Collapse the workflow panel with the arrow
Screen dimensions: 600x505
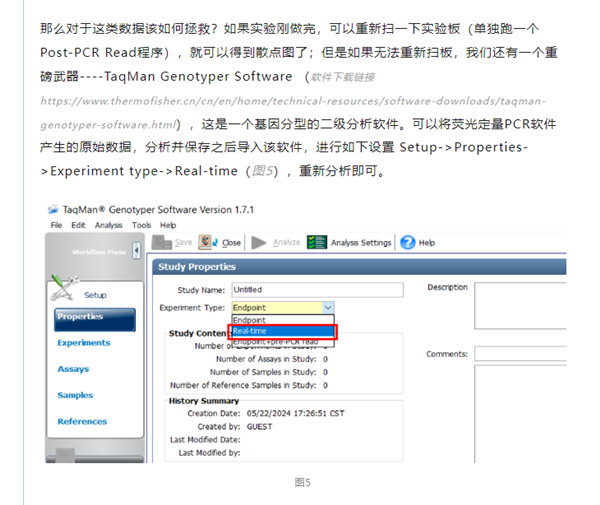136,252
